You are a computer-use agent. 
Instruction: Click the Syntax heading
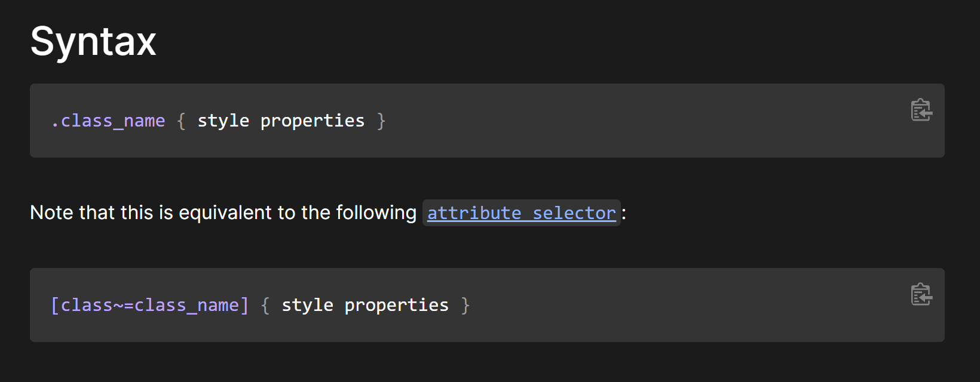point(93,42)
